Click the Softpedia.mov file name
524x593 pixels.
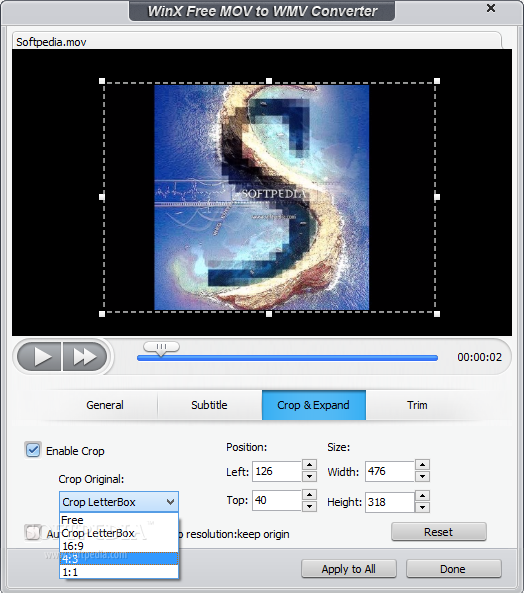pyautogui.click(x=51, y=42)
